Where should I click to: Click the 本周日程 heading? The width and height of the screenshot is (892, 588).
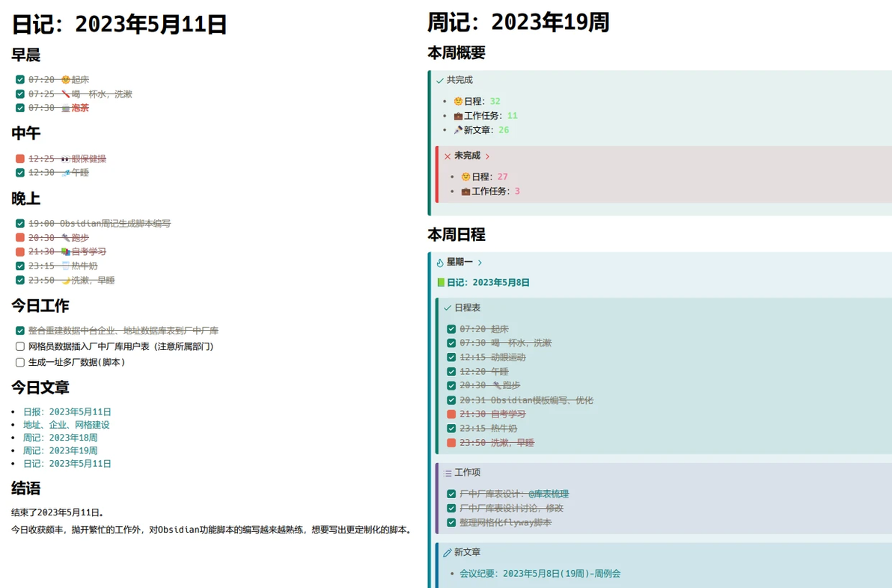(x=456, y=235)
